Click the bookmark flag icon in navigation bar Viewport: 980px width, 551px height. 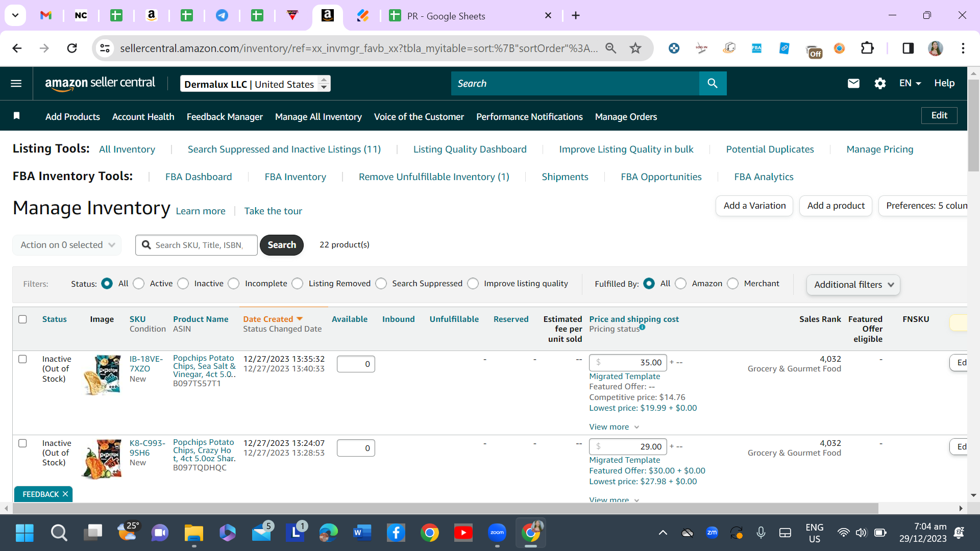coord(16,116)
